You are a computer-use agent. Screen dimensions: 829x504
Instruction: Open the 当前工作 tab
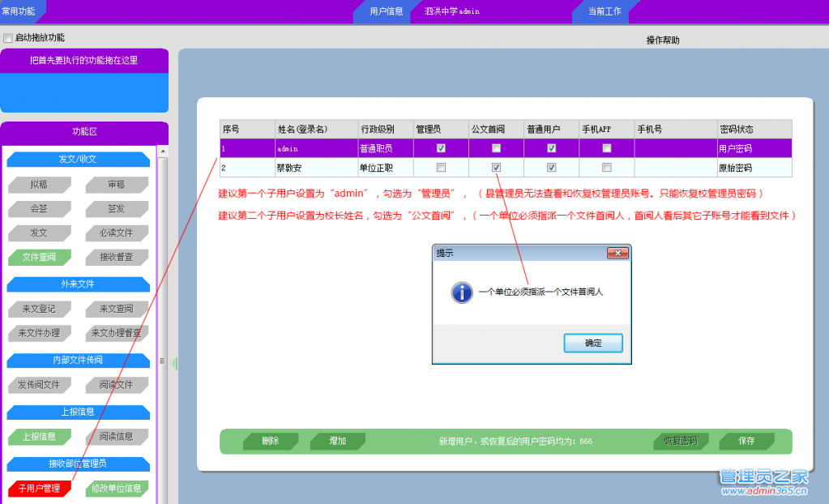pyautogui.click(x=605, y=11)
